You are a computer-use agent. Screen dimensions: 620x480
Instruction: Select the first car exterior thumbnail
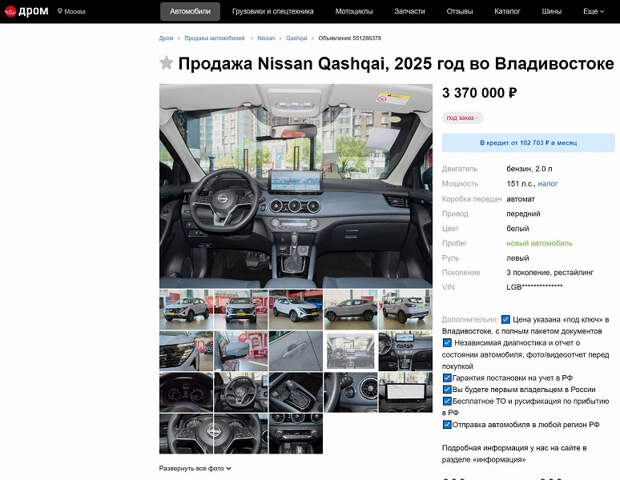[x=186, y=309]
